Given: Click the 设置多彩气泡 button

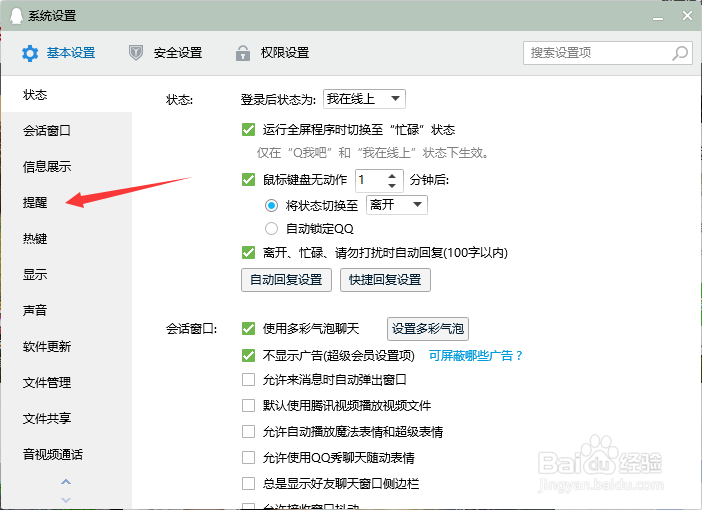Looking at the screenshot, I should [x=428, y=329].
